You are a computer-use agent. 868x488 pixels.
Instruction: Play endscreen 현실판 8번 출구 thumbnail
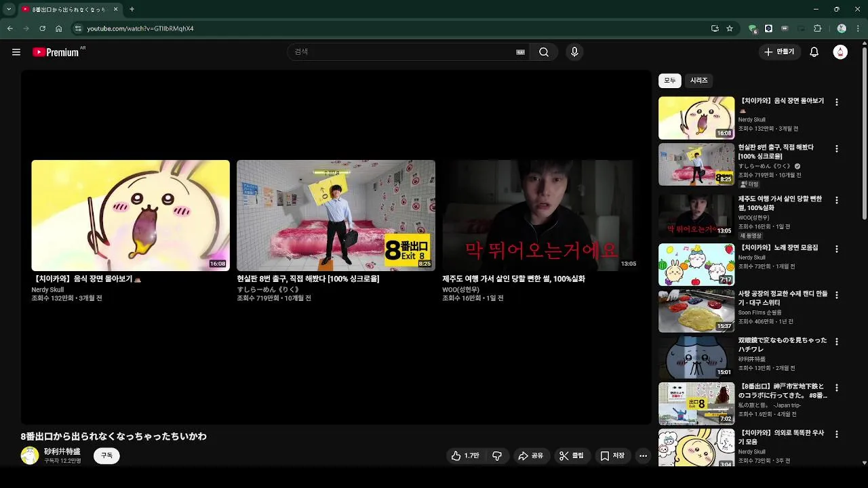336,216
